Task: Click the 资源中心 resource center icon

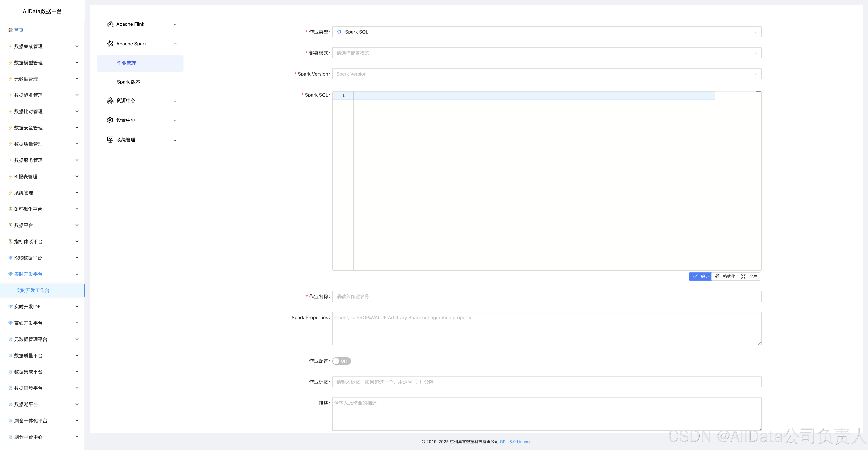Action: [110, 101]
